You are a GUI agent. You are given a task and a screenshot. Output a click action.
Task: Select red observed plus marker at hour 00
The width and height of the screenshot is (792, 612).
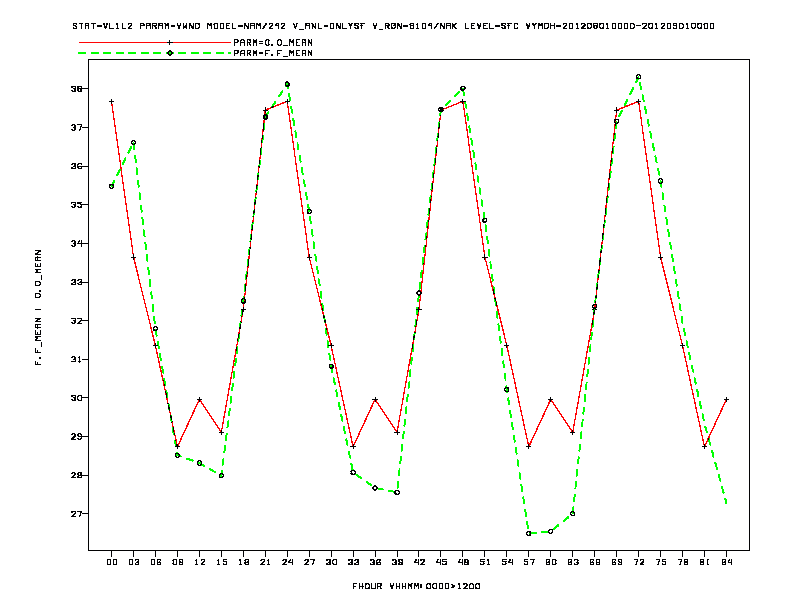112,101
